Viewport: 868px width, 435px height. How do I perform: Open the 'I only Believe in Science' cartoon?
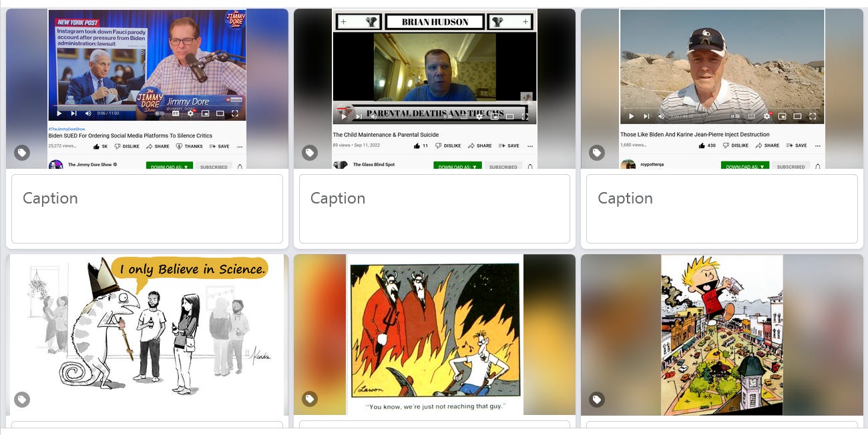pos(147,335)
